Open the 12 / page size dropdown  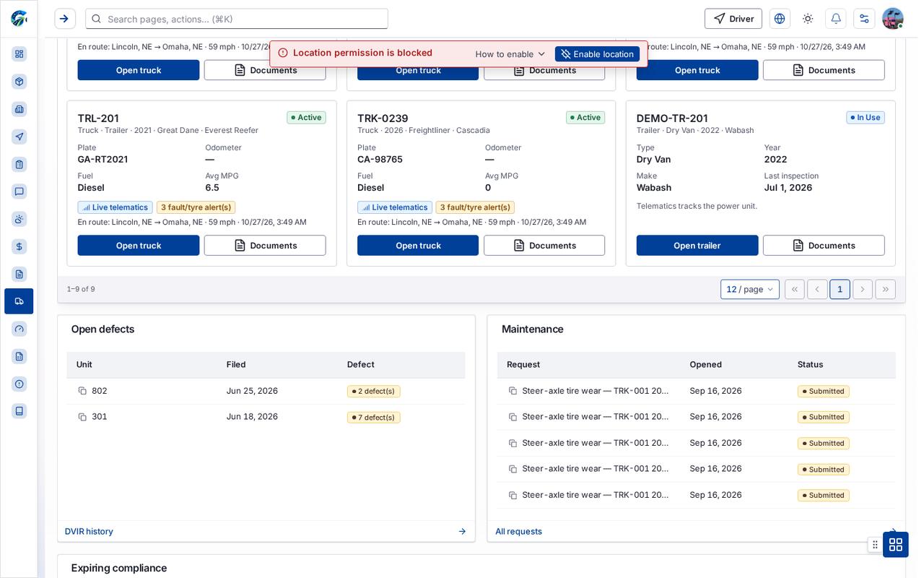click(x=750, y=289)
